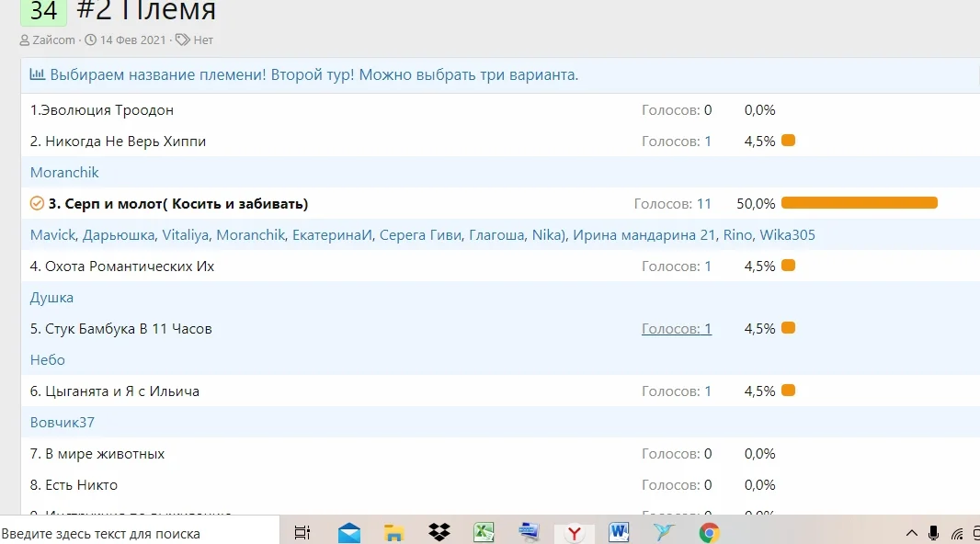Vote for the option В мире животных

(97, 453)
